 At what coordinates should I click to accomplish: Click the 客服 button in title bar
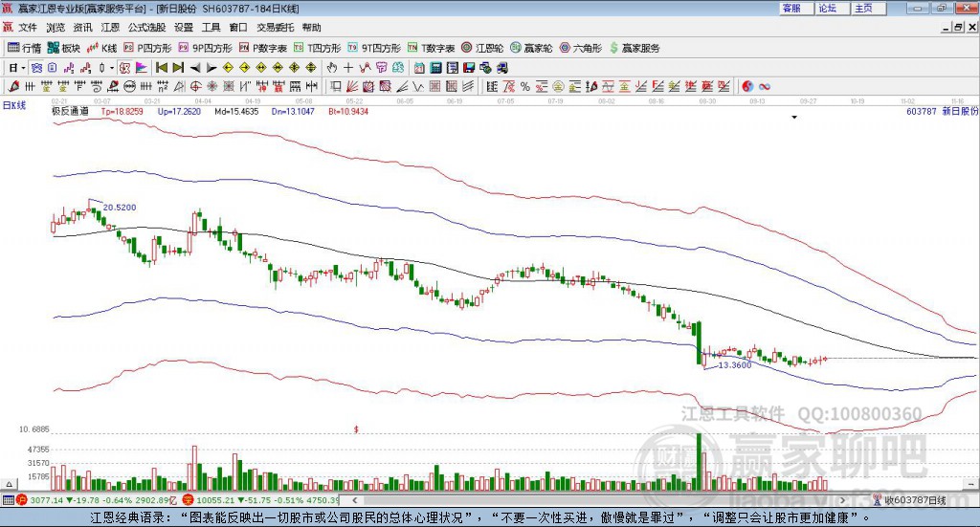pos(797,8)
